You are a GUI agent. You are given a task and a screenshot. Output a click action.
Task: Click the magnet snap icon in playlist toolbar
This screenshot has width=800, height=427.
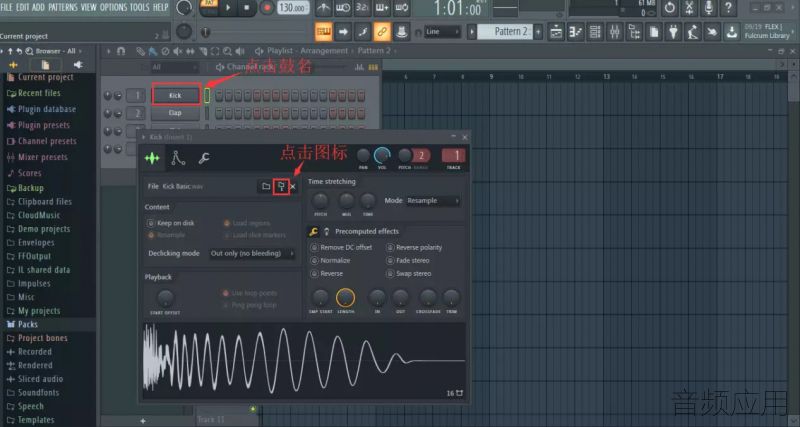tap(121, 51)
